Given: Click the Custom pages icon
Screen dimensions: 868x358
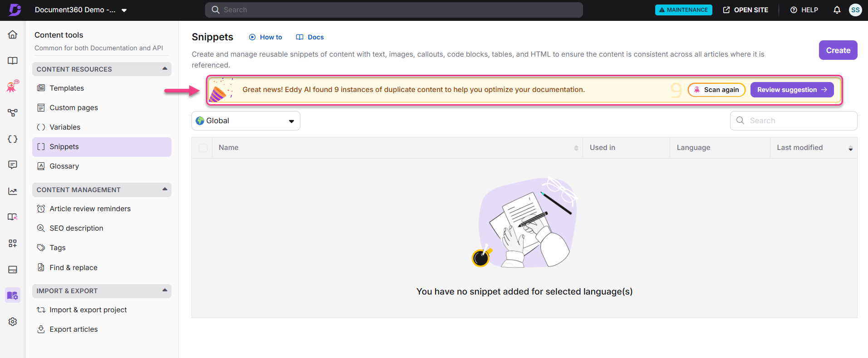Looking at the screenshot, I should (41, 107).
